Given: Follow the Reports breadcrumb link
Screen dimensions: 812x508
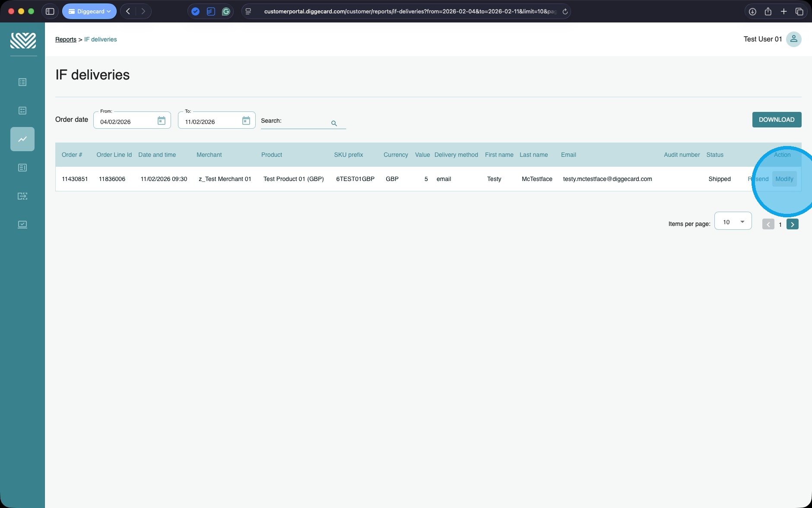Looking at the screenshot, I should pos(66,39).
